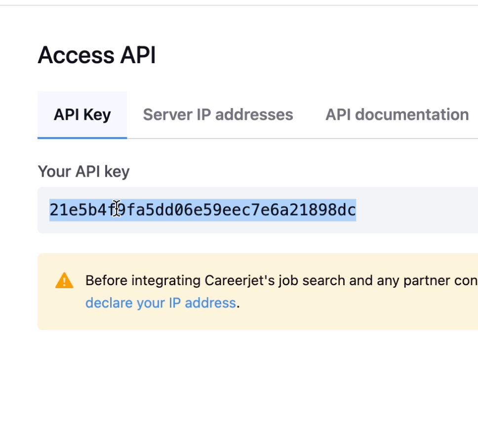Click the orange warning triangle icon
This screenshot has width=478, height=448.
(x=64, y=281)
